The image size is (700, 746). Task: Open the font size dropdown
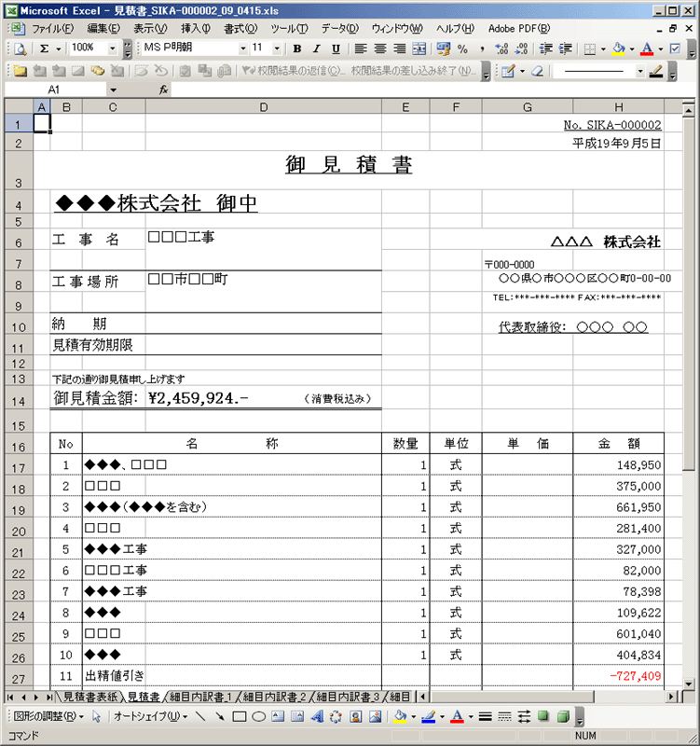277,48
